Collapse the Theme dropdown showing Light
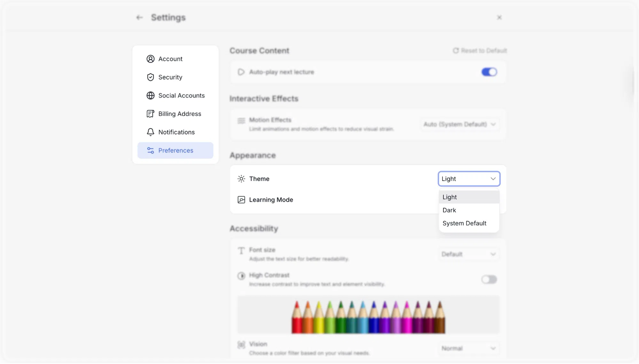 469,179
